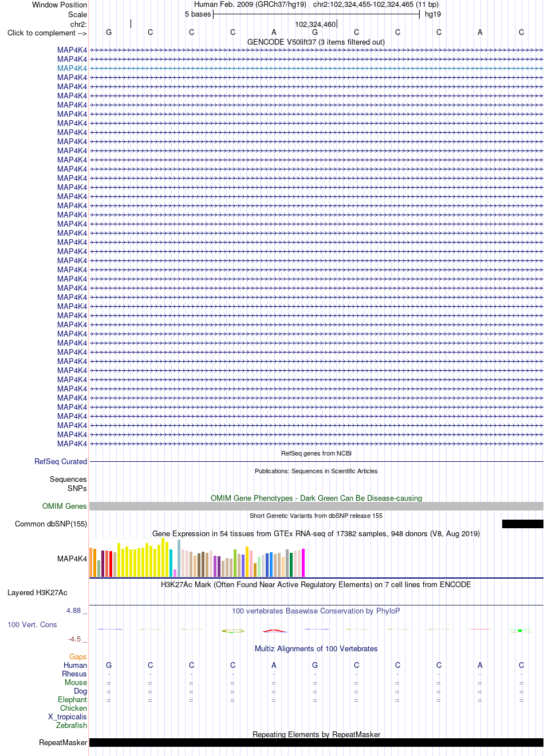Select the highlighted light-blue MAP4K4 transcript label
The height and width of the screenshot is (756, 544).
[x=72, y=68]
